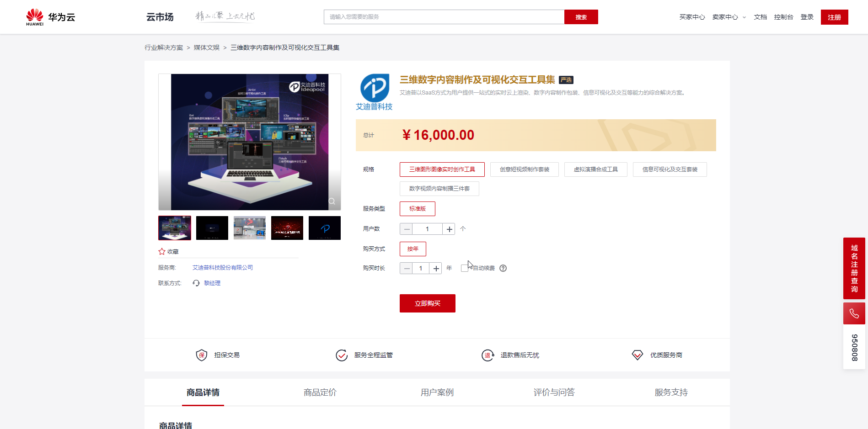This screenshot has height=429, width=868.
Task: Switch to the 服务支持 tab
Action: coord(671,392)
